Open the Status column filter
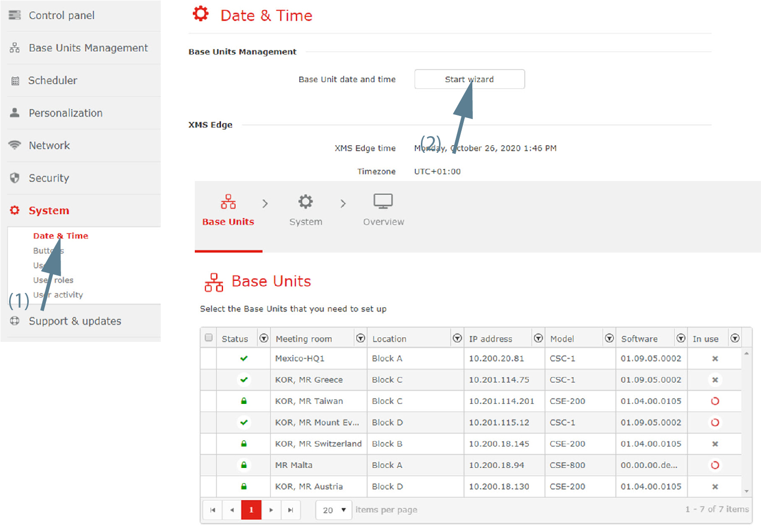 pos(263,338)
